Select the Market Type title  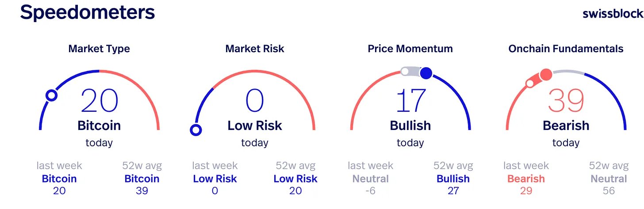click(x=99, y=49)
